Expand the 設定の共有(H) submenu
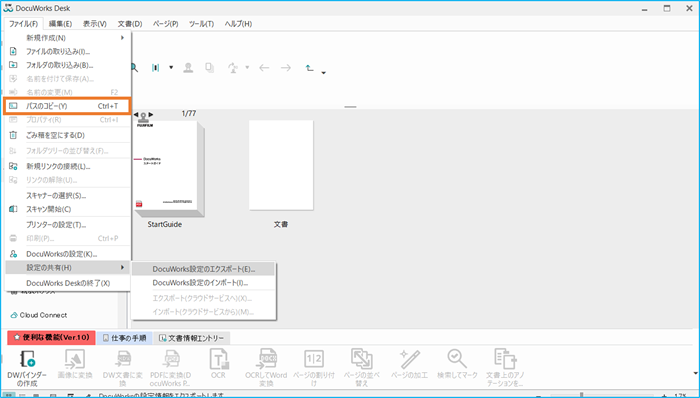This screenshot has width=700, height=398. [x=67, y=268]
